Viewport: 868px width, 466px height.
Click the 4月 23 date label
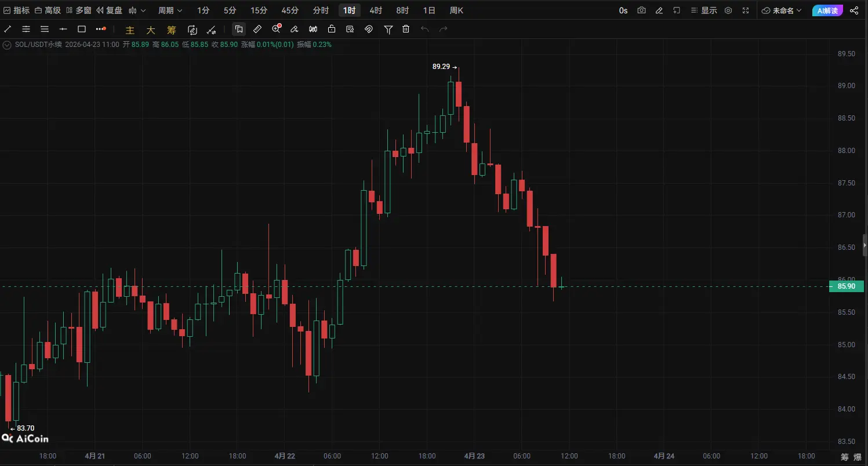[x=474, y=456]
